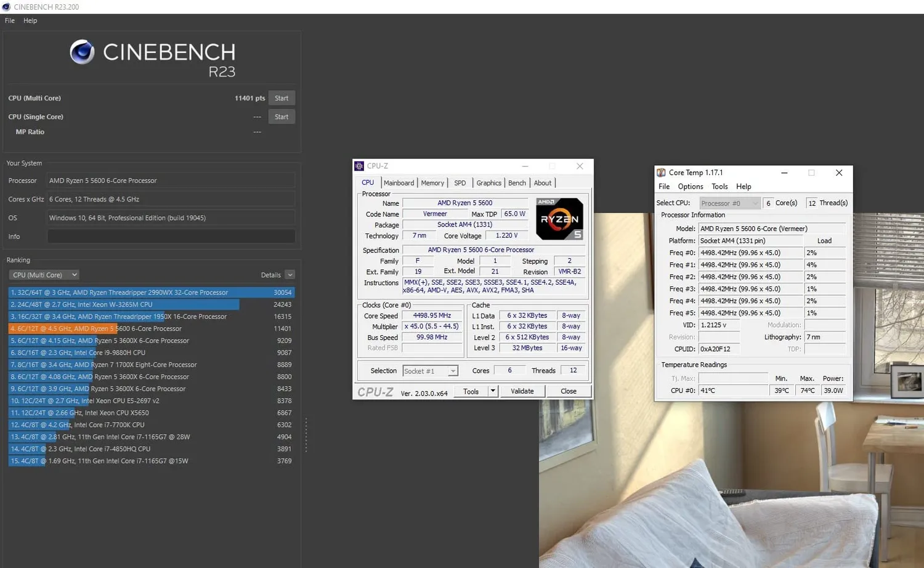This screenshot has width=924, height=568.
Task: Select the Ryzen 7 1700X ranking row
Action: point(152,365)
